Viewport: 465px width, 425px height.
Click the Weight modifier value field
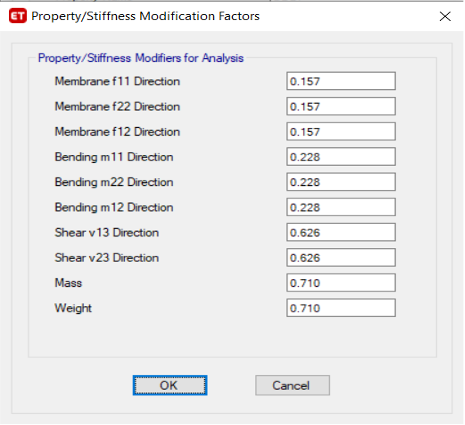341,308
